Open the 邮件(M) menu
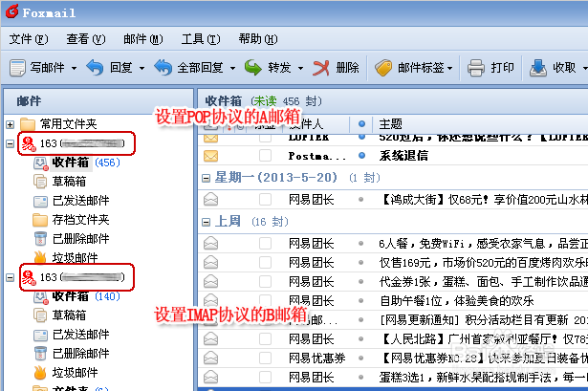 pos(143,39)
